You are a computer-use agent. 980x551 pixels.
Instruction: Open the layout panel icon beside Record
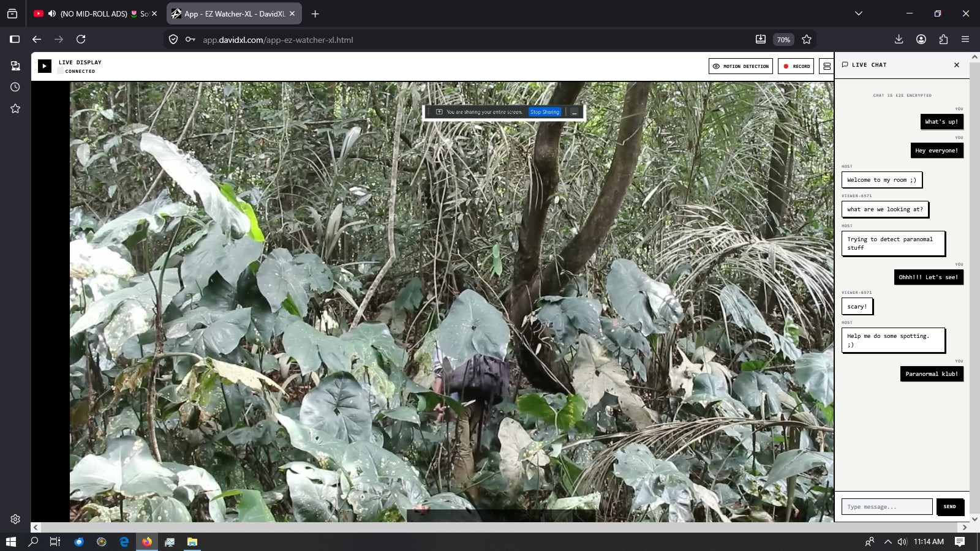pos(826,66)
